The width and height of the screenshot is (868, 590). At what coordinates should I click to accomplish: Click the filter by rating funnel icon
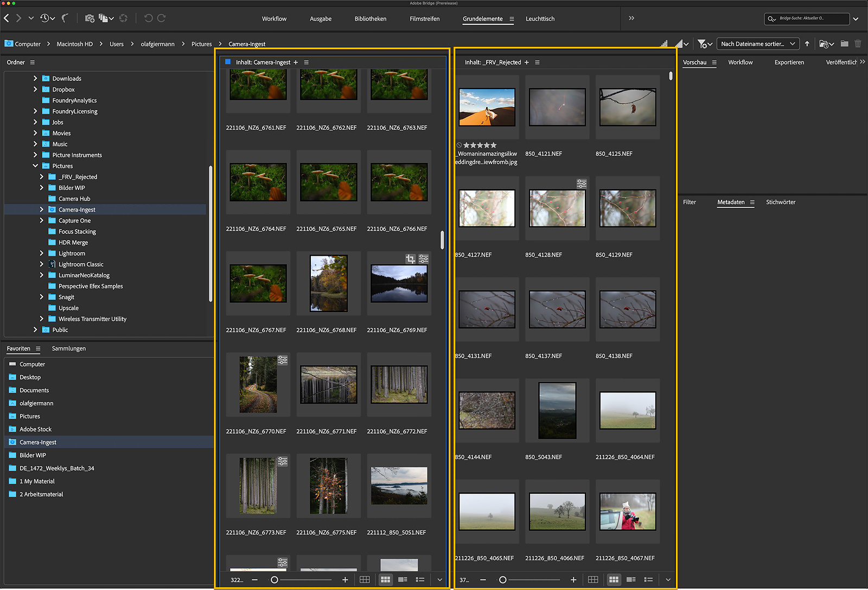pos(702,44)
